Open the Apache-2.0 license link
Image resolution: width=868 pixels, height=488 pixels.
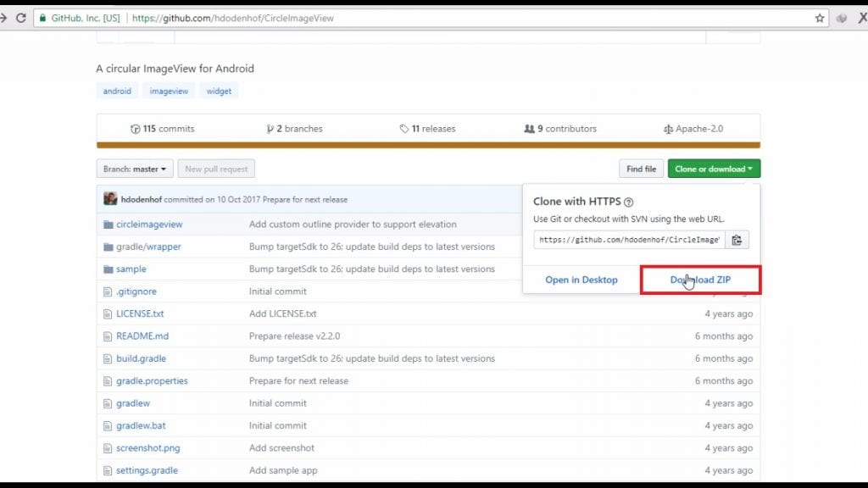693,129
